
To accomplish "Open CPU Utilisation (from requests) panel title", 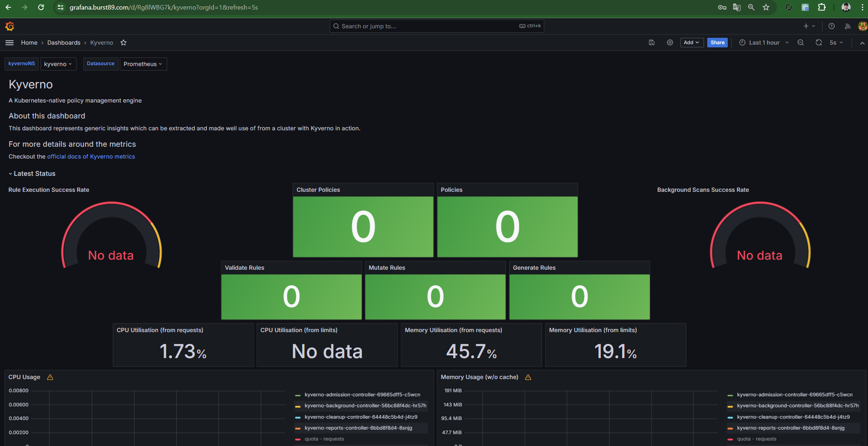I will coord(160,330).
